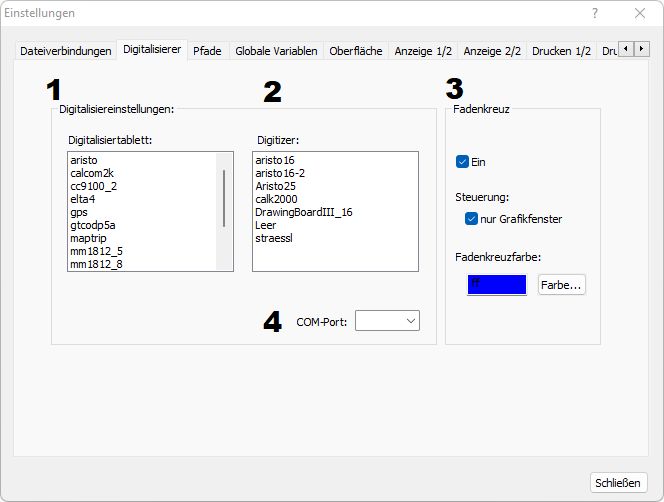Open the Anzeige 1/2 tab

(423, 50)
